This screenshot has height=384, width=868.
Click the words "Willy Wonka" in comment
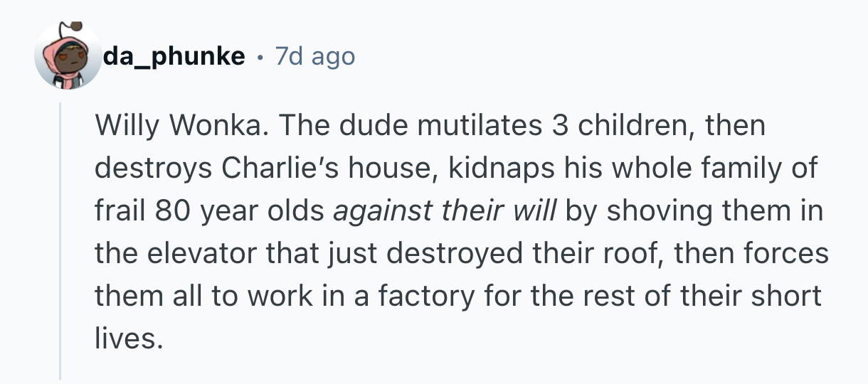(180, 127)
